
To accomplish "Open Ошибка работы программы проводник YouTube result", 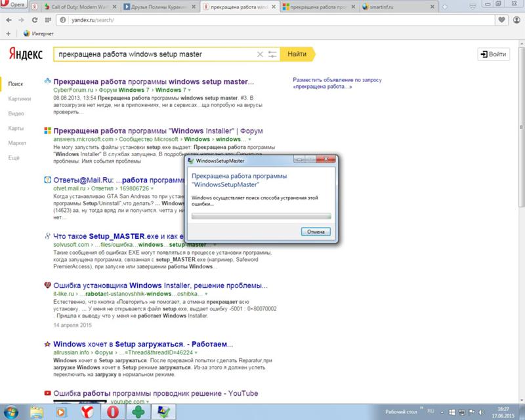I will click(156, 394).
